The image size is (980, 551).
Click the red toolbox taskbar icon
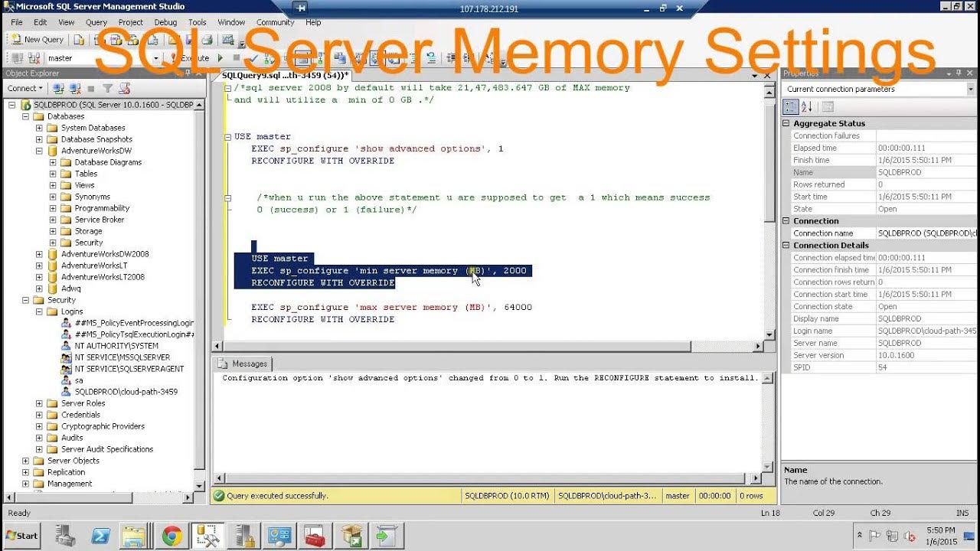(315, 536)
